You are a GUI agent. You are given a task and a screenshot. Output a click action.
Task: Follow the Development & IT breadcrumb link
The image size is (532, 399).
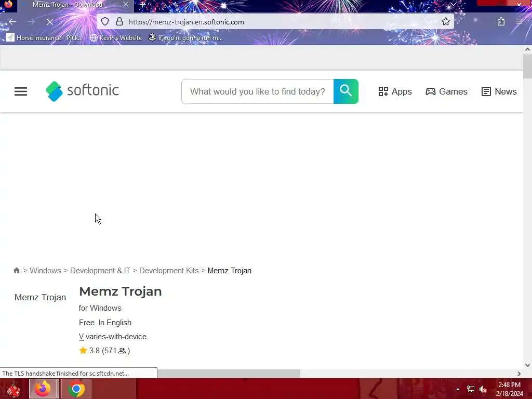coord(100,271)
